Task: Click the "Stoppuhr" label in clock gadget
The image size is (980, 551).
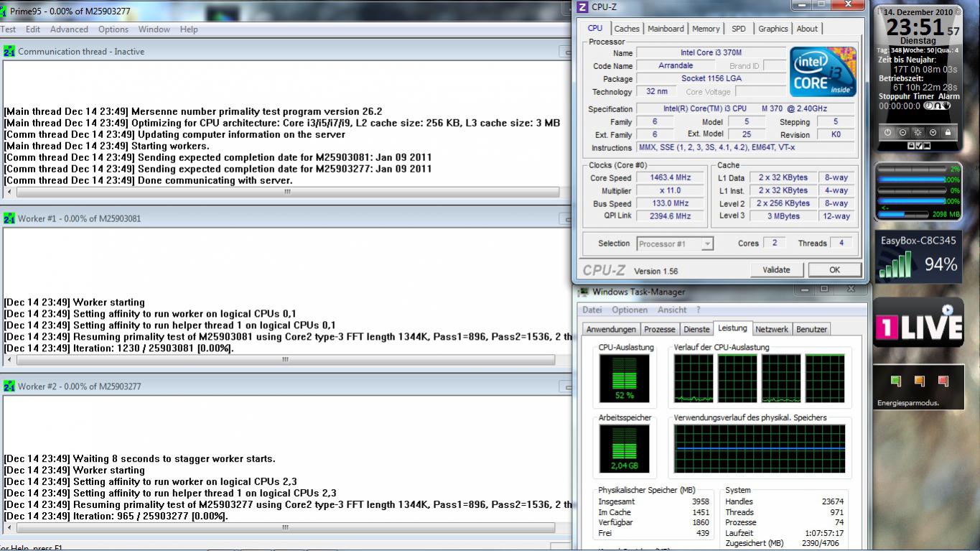Action: coord(895,96)
